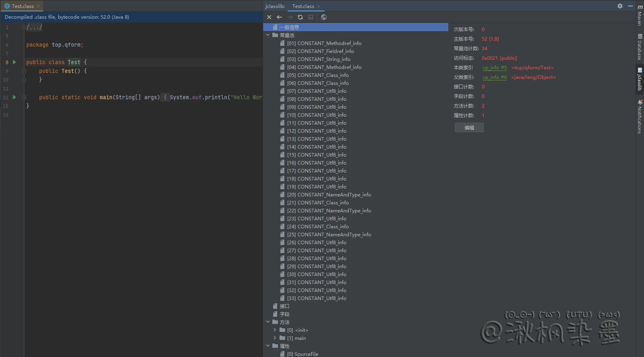The image size is (644, 357).
Task: Click the 编辑 edit button
Action: pyautogui.click(x=469, y=127)
